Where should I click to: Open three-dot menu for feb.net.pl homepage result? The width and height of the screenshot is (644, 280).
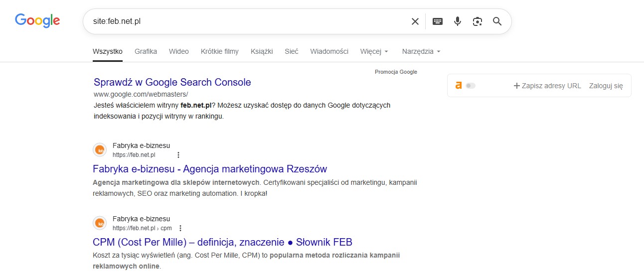tap(178, 155)
